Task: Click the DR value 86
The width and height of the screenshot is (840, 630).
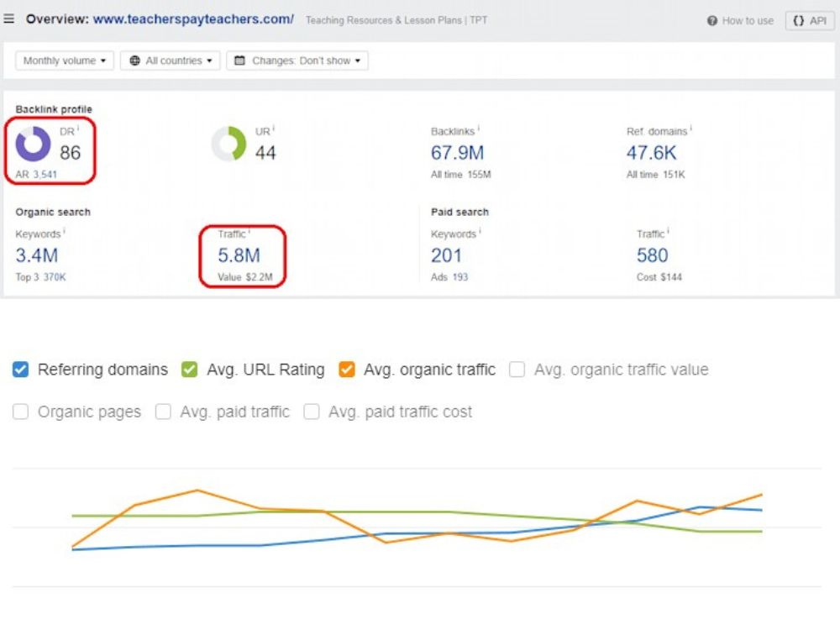Action: point(71,153)
